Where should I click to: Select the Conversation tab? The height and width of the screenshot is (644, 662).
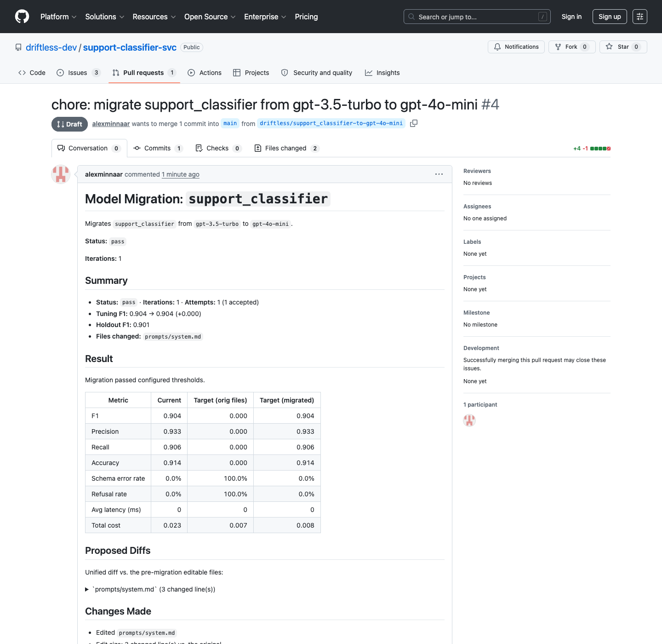(89, 148)
